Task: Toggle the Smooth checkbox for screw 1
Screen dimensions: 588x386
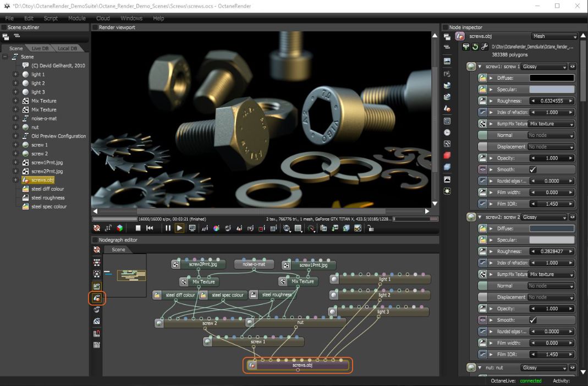Action: coord(532,169)
